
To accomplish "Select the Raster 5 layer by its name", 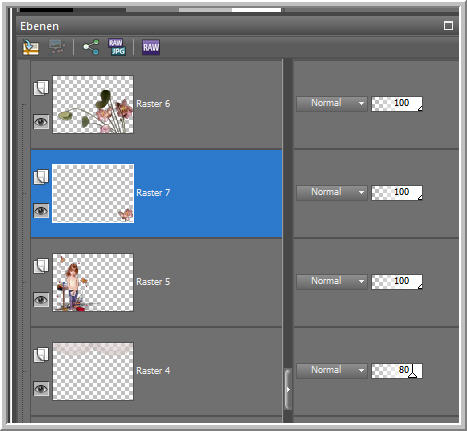I will pos(153,282).
